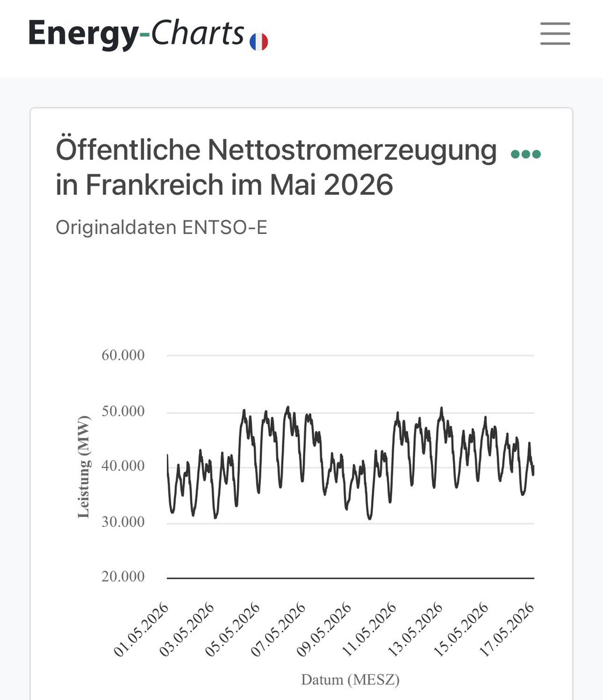
Task: Click the Datum (MESZ) axis title
Action: click(350, 680)
